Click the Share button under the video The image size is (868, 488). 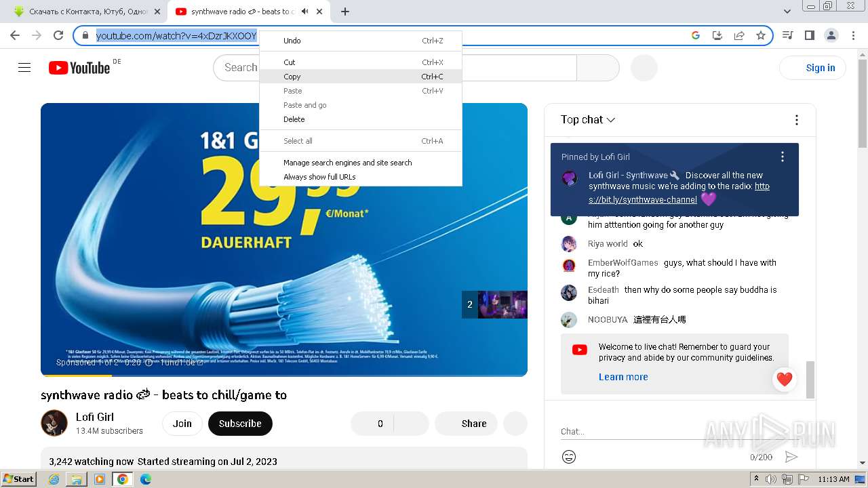[466, 424]
